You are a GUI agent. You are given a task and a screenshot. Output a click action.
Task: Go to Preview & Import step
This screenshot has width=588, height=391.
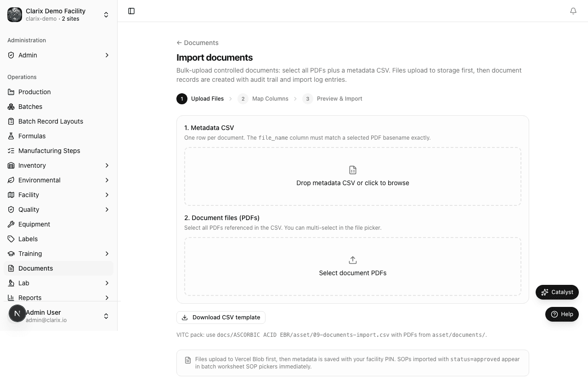pyautogui.click(x=333, y=99)
